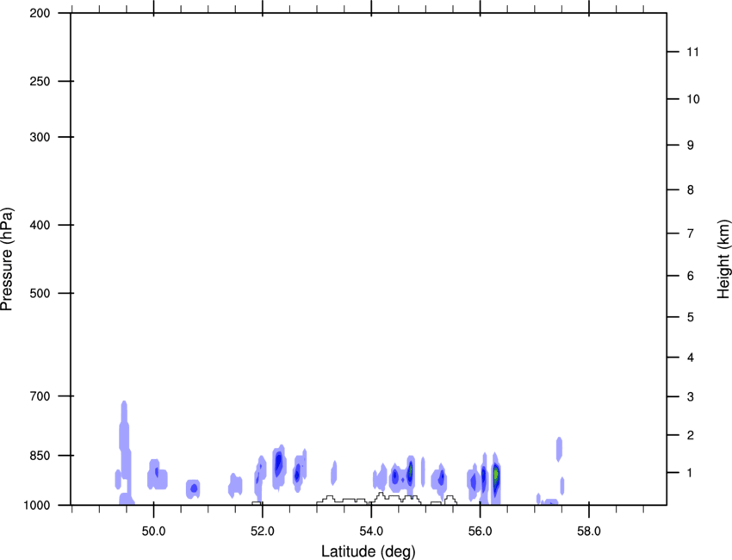
Task: Click latitude tick label 58.0
Action: tap(589, 532)
